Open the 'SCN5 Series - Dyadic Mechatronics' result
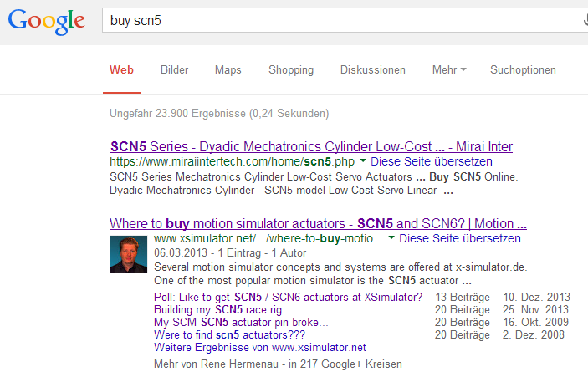Image resolution: width=588 pixels, height=377 pixels. pos(311,146)
